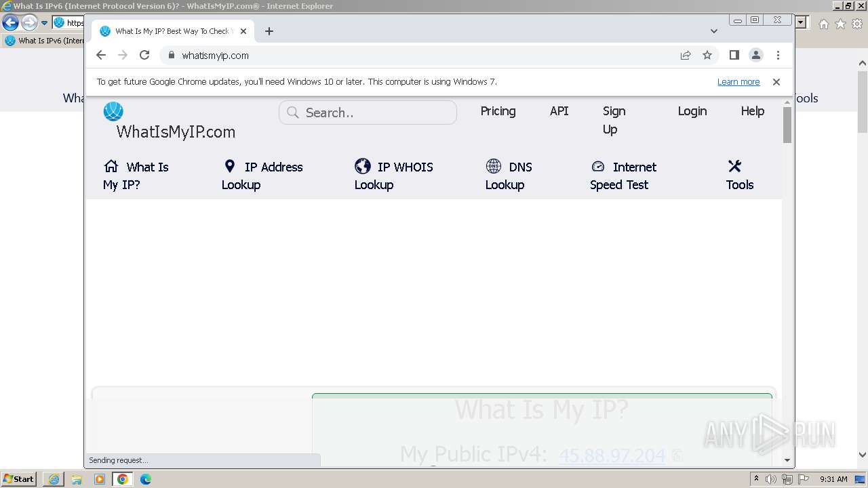Open the Tools menu with wrench icon
The image size is (868, 488).
740,176
